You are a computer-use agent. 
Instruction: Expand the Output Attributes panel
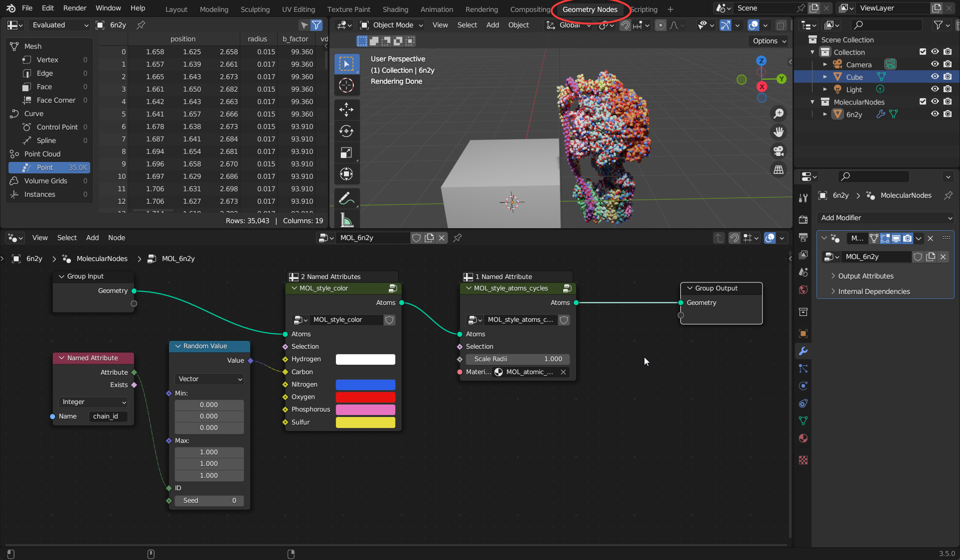point(865,276)
